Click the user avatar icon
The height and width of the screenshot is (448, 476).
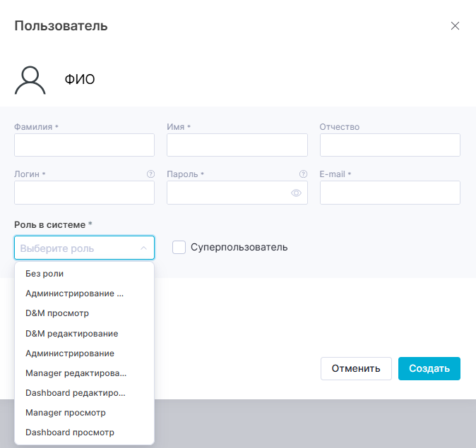click(x=30, y=80)
